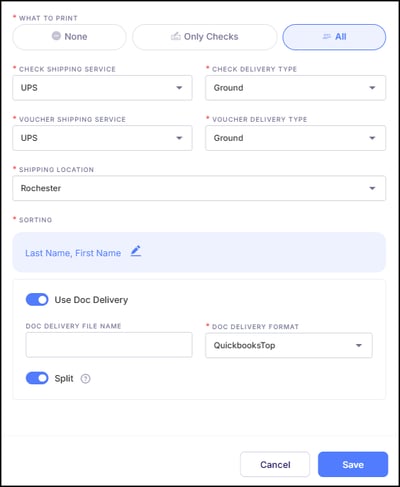Choose Only Checks to print

pos(205,37)
